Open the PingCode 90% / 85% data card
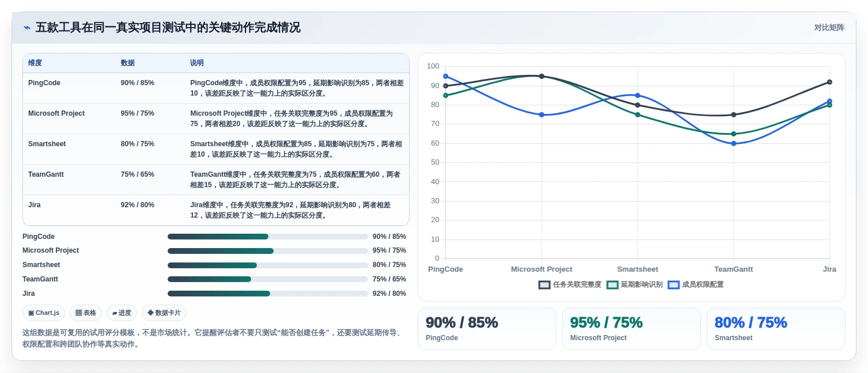Viewport: 868px width, 373px height. (x=487, y=329)
